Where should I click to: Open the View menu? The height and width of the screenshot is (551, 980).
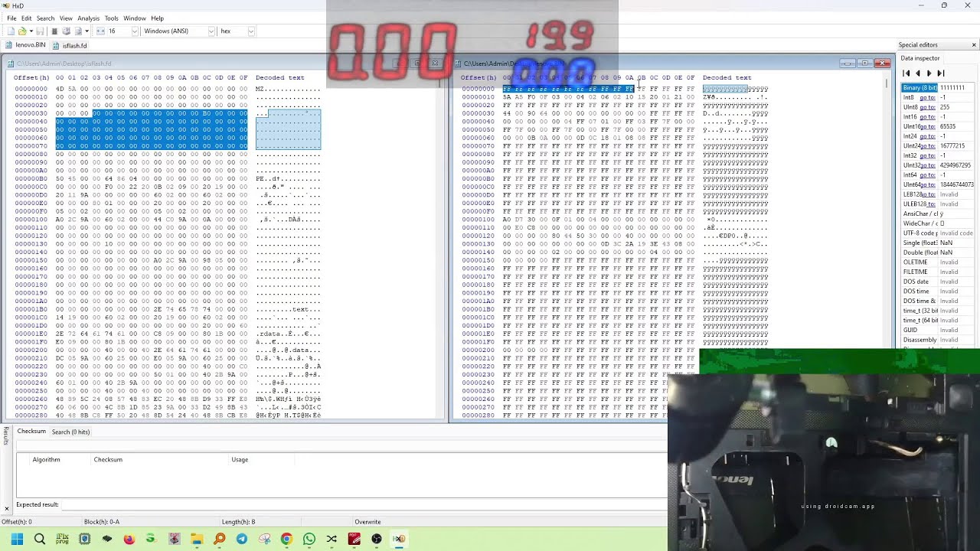pos(66,18)
